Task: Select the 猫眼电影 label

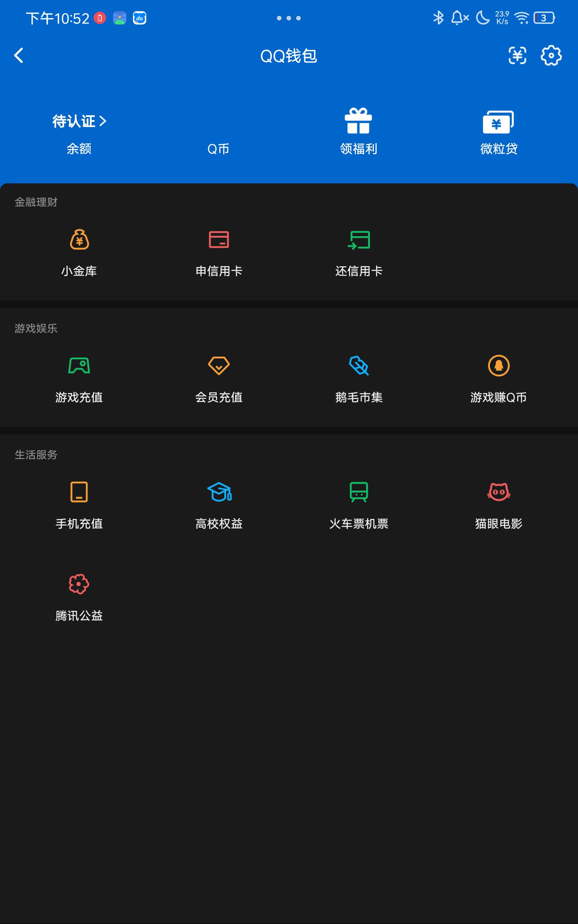Action: [x=499, y=523]
